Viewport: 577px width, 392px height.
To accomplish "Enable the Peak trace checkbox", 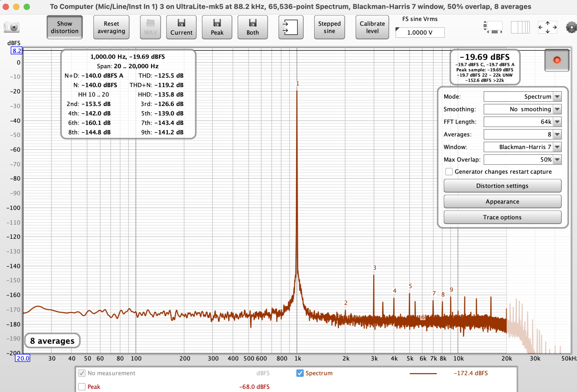I will (x=82, y=387).
